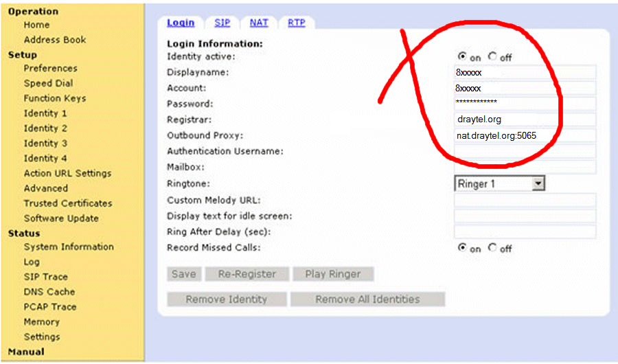The height and width of the screenshot is (364, 618).
Task: Open SIP Trace page
Action: tap(46, 277)
